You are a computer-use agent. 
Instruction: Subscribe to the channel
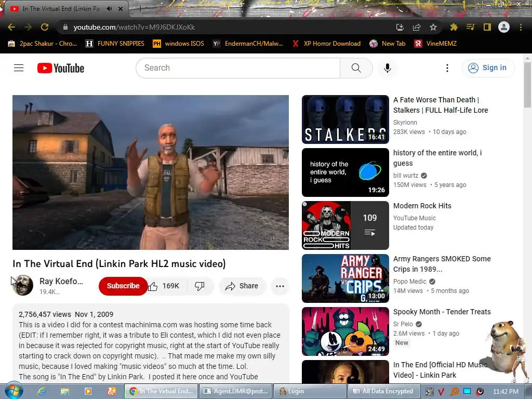[123, 286]
